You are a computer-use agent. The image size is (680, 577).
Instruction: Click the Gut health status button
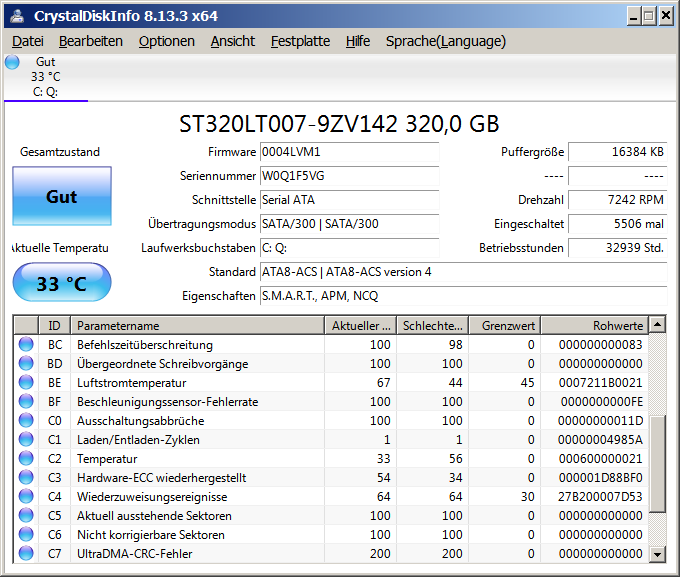click(x=62, y=196)
